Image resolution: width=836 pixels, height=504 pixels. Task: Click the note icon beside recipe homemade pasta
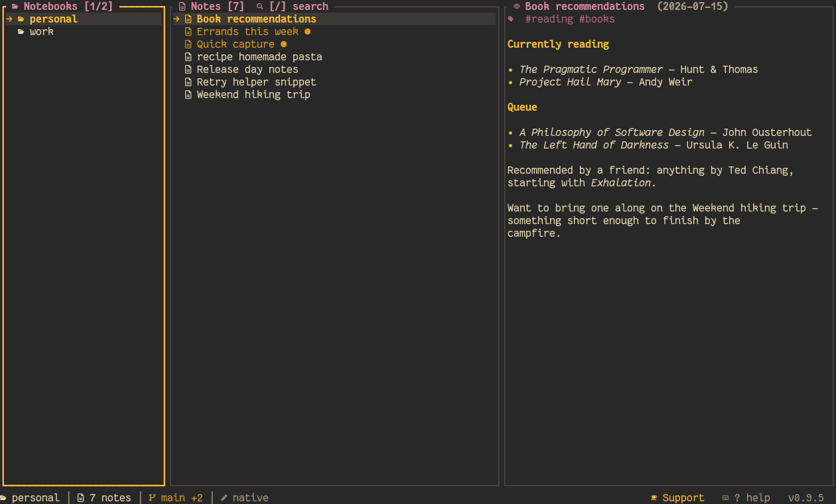(188, 57)
